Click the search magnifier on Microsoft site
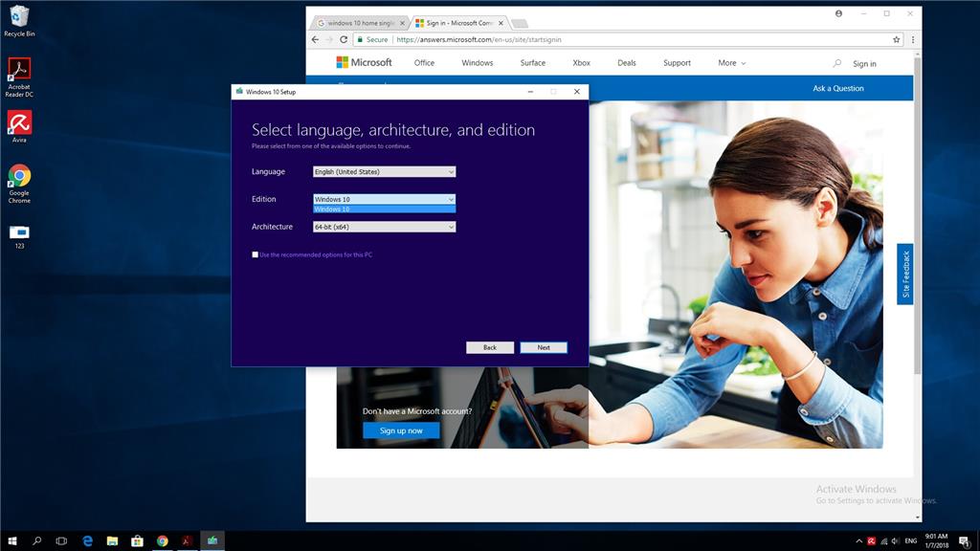The width and height of the screenshot is (980, 551). click(x=837, y=63)
